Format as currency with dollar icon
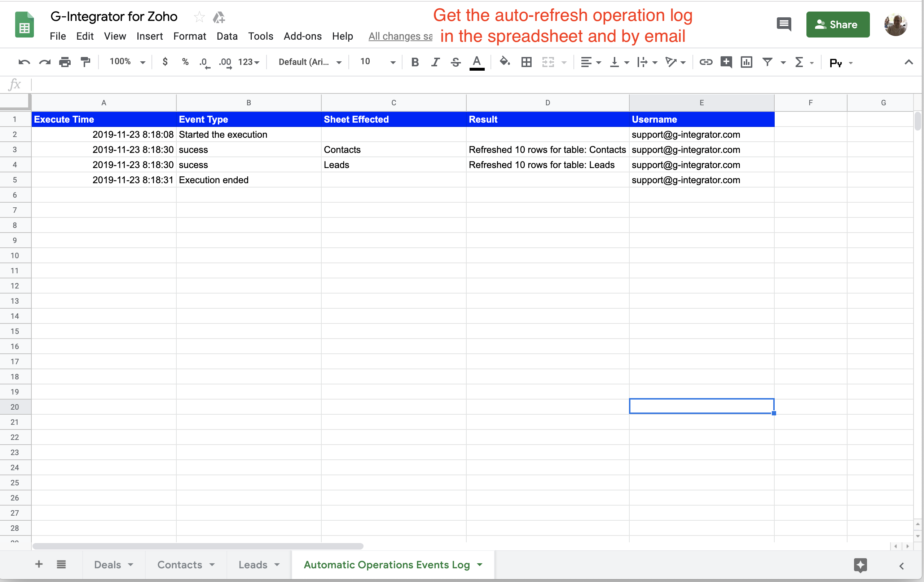 [x=165, y=61]
